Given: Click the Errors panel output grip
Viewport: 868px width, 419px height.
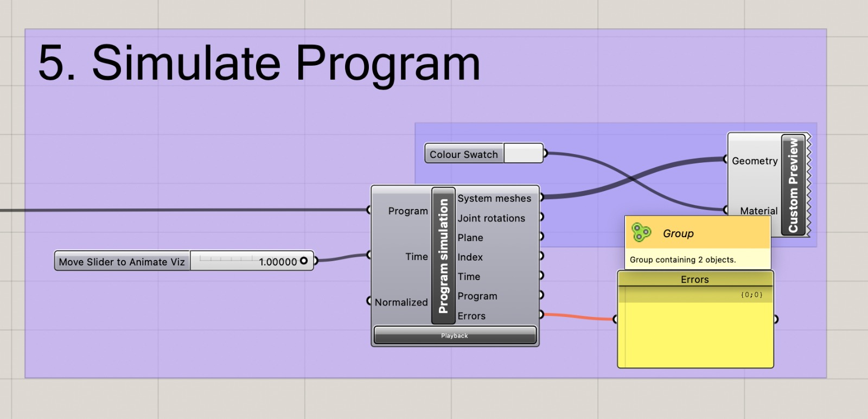Looking at the screenshot, I should tap(776, 319).
